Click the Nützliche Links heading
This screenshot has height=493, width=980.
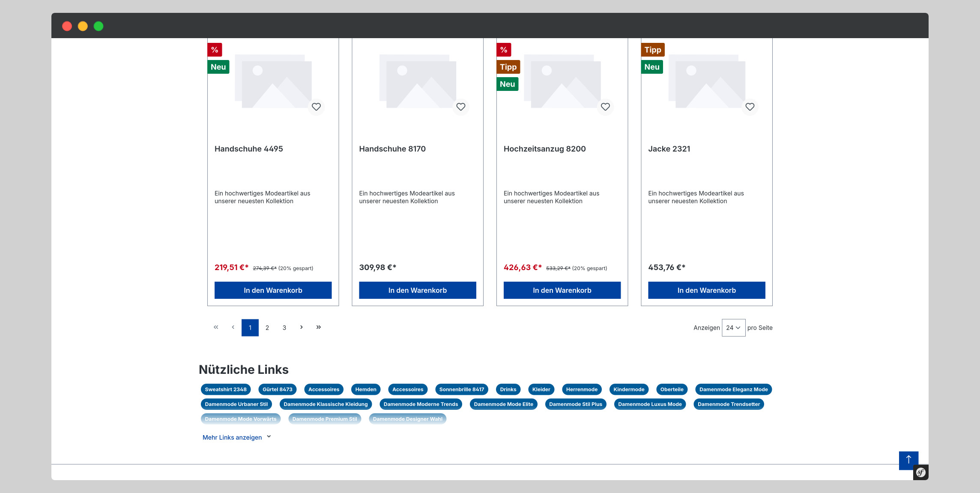tap(244, 370)
